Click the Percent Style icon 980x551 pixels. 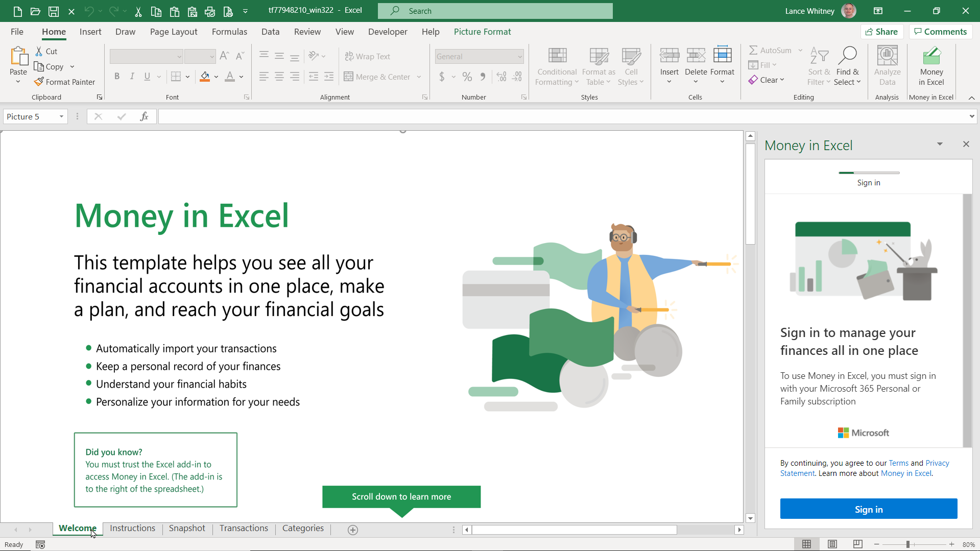coord(467,77)
